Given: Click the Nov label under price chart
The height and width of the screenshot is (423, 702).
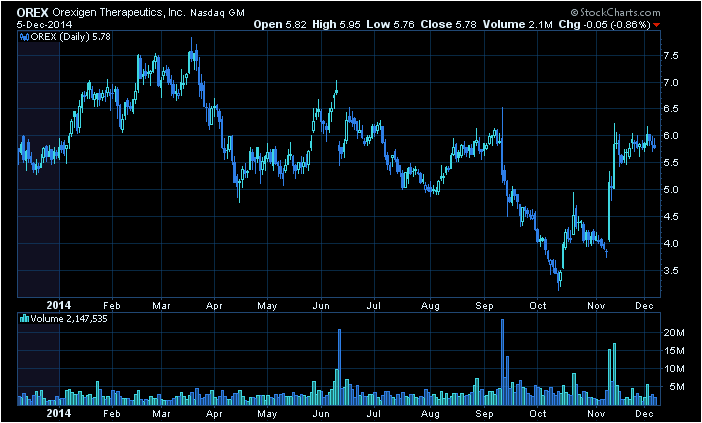Looking at the screenshot, I should click(596, 306).
